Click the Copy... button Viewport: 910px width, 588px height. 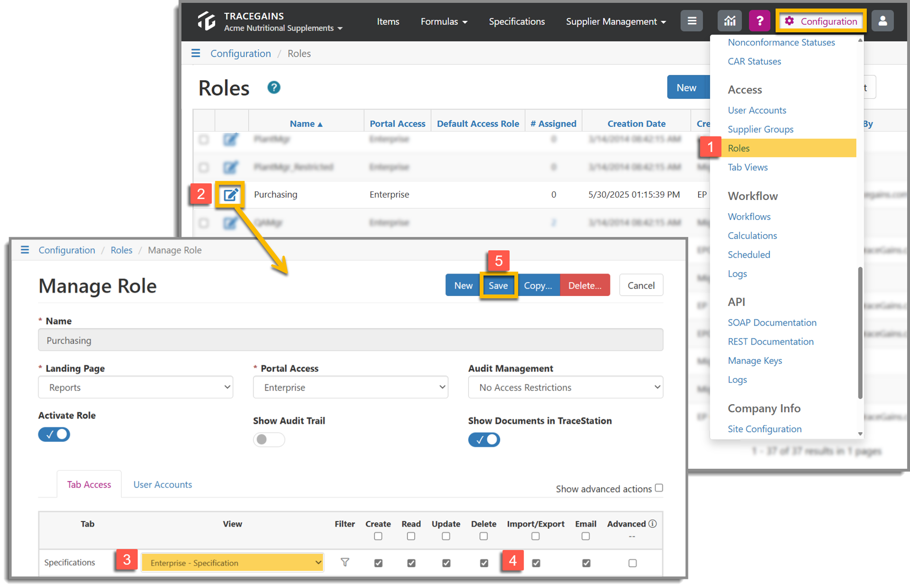tap(538, 285)
